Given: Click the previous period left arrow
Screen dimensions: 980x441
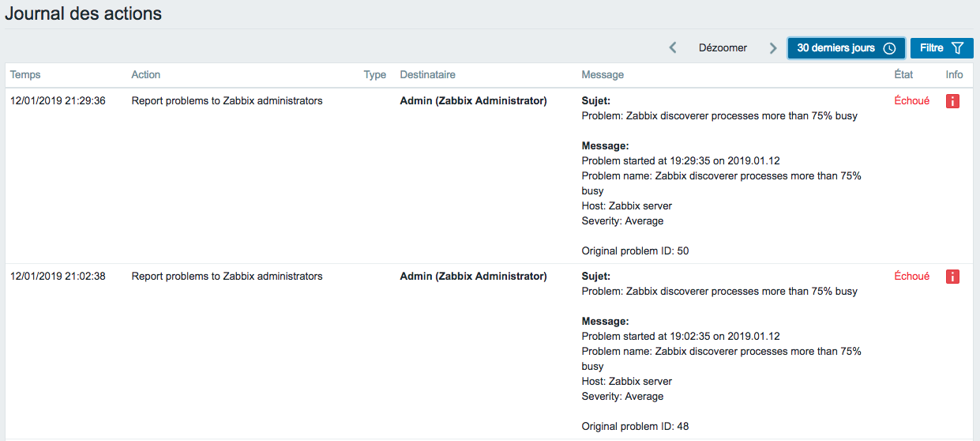Looking at the screenshot, I should click(x=673, y=48).
